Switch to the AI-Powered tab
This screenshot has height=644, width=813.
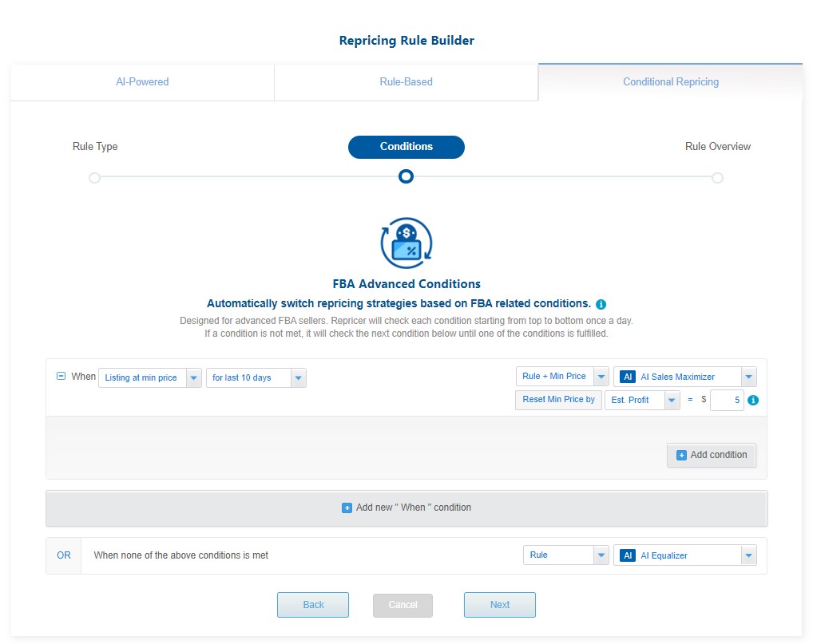(x=142, y=82)
